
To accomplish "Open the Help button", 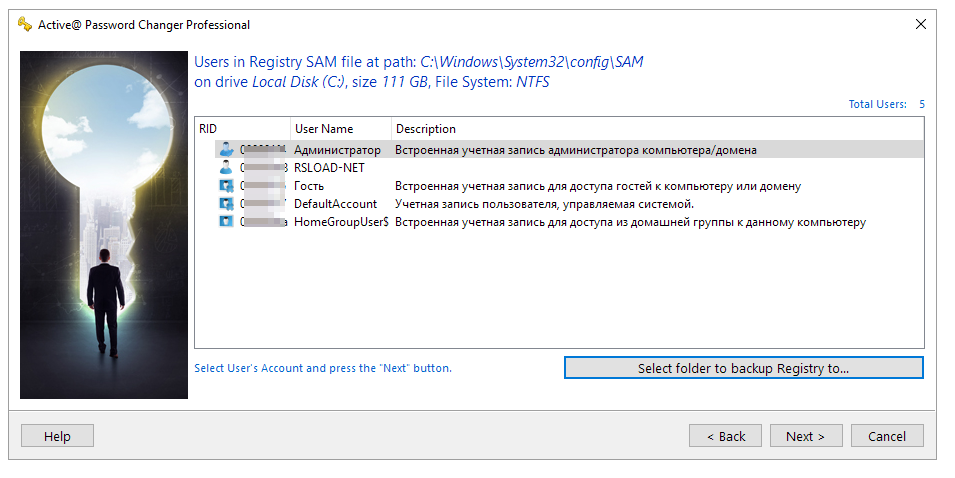I will 57,436.
